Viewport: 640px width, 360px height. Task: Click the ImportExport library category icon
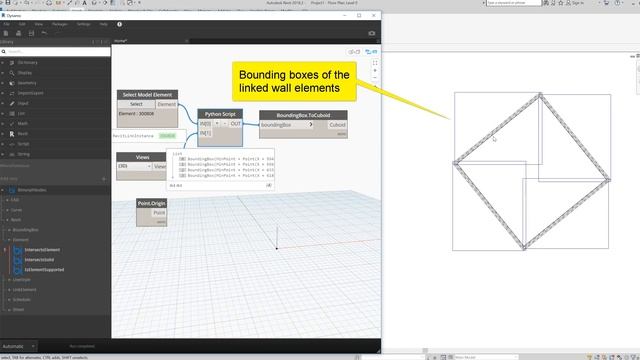(12, 93)
